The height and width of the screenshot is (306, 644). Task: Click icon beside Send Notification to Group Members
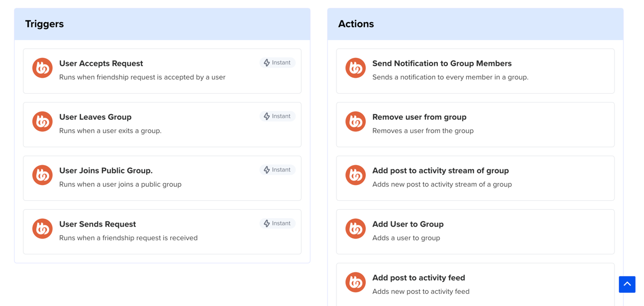[x=355, y=68]
